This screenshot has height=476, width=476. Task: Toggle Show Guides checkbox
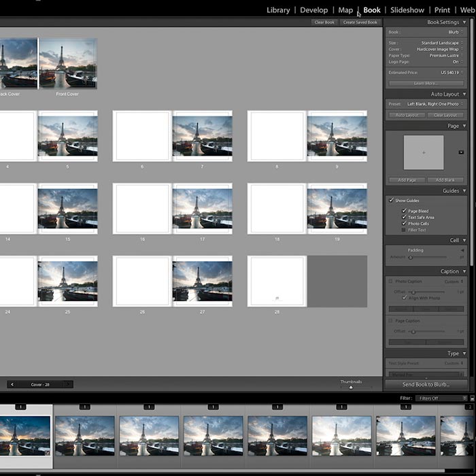click(391, 201)
